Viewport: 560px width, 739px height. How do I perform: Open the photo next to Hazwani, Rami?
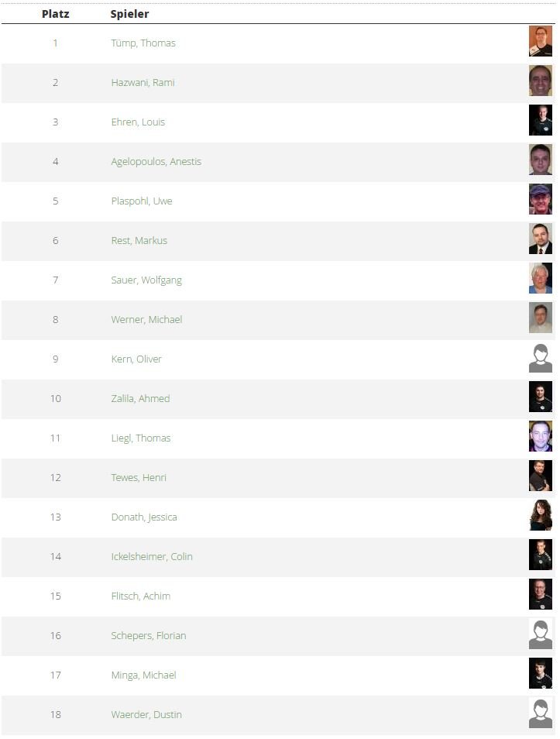540,81
